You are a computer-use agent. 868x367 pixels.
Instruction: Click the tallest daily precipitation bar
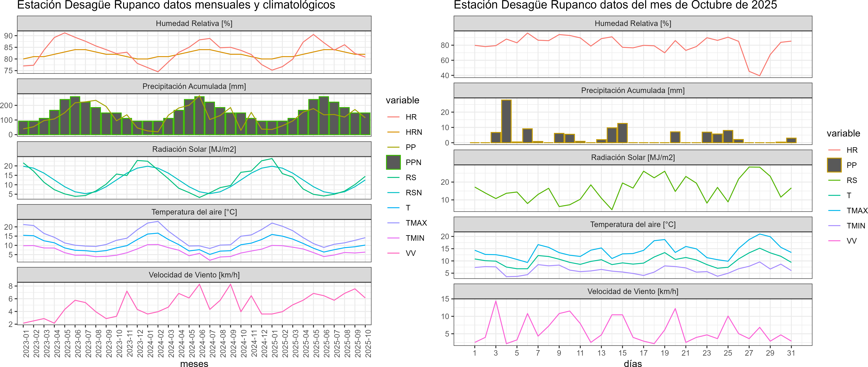pyautogui.click(x=506, y=121)
